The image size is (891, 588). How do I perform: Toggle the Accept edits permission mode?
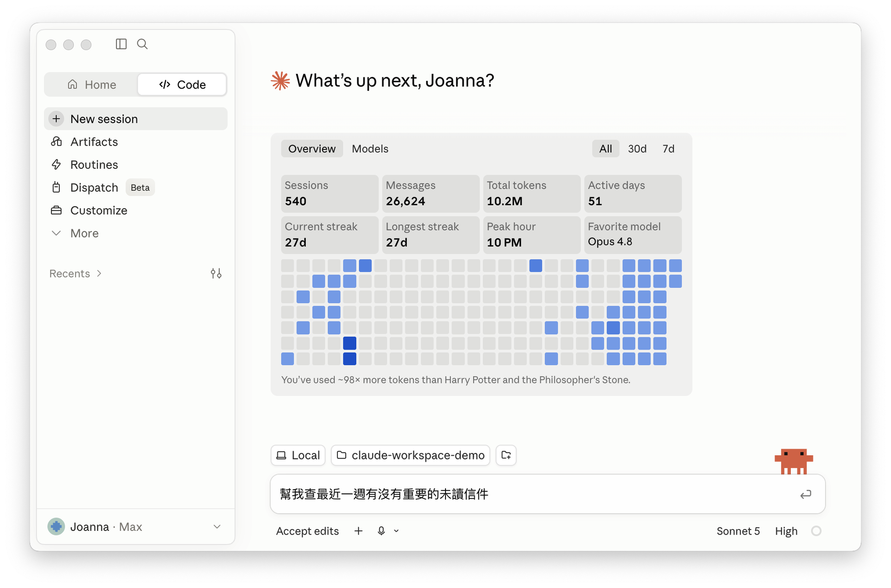pyautogui.click(x=307, y=531)
